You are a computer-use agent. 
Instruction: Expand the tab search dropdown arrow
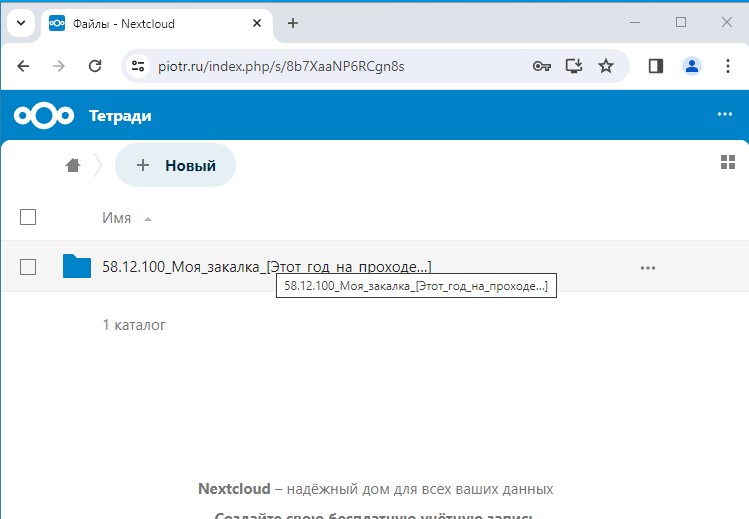click(x=20, y=23)
